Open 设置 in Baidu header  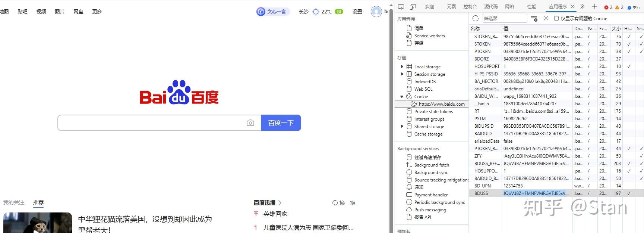click(x=357, y=12)
